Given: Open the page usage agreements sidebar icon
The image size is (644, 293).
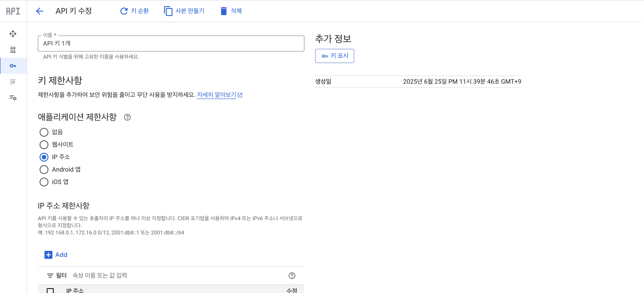Looking at the screenshot, I should 13,98.
